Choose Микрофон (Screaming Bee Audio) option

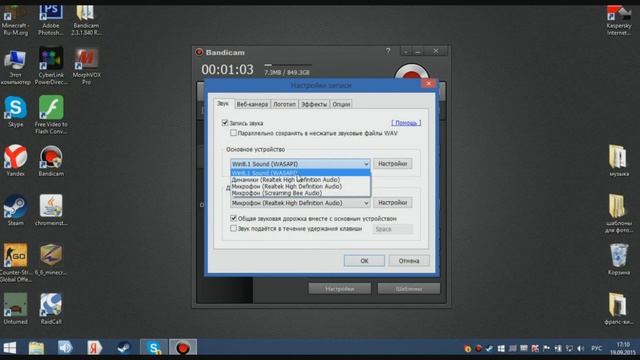(x=300, y=193)
